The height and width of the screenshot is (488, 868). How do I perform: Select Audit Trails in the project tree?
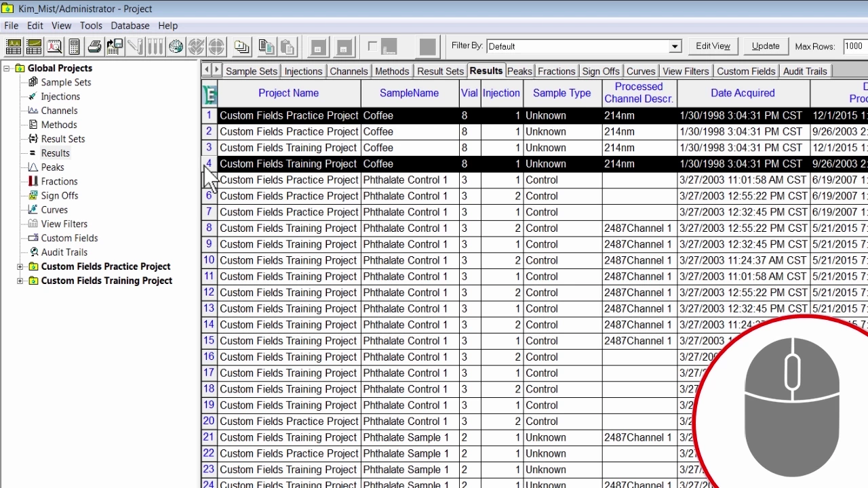click(x=64, y=252)
